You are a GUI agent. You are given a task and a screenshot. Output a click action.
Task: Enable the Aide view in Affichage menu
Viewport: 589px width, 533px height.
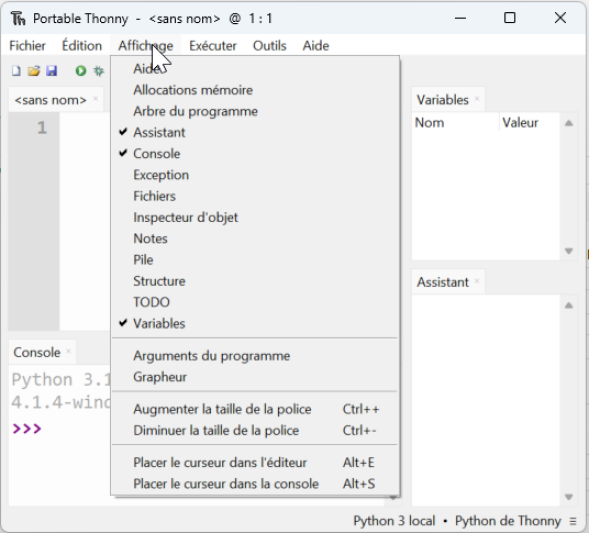(x=255, y=69)
